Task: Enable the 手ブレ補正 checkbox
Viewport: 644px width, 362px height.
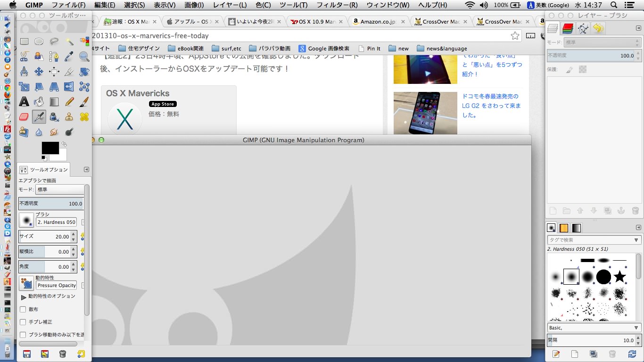Action: coord(23,322)
